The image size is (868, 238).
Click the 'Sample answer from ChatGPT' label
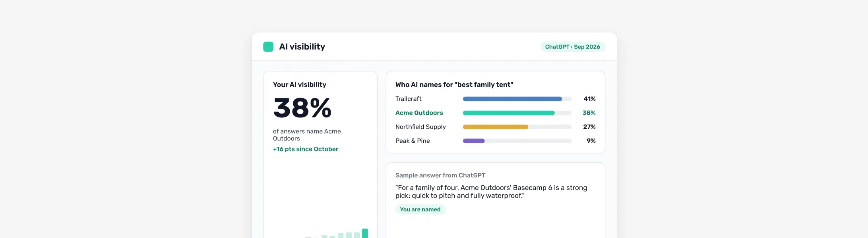pos(440,175)
